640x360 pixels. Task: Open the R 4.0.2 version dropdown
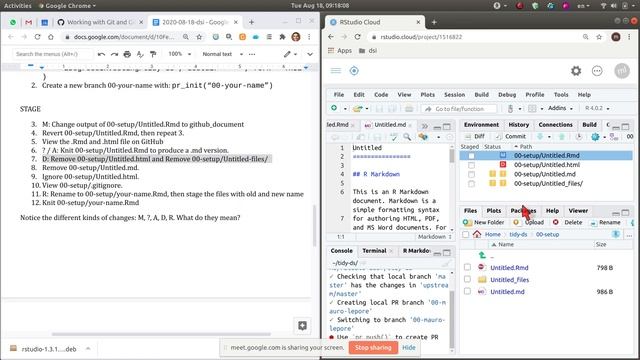(x=597, y=108)
